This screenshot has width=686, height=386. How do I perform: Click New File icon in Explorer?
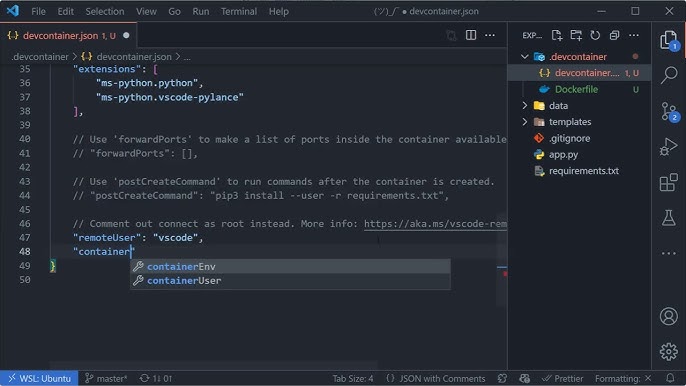point(556,35)
